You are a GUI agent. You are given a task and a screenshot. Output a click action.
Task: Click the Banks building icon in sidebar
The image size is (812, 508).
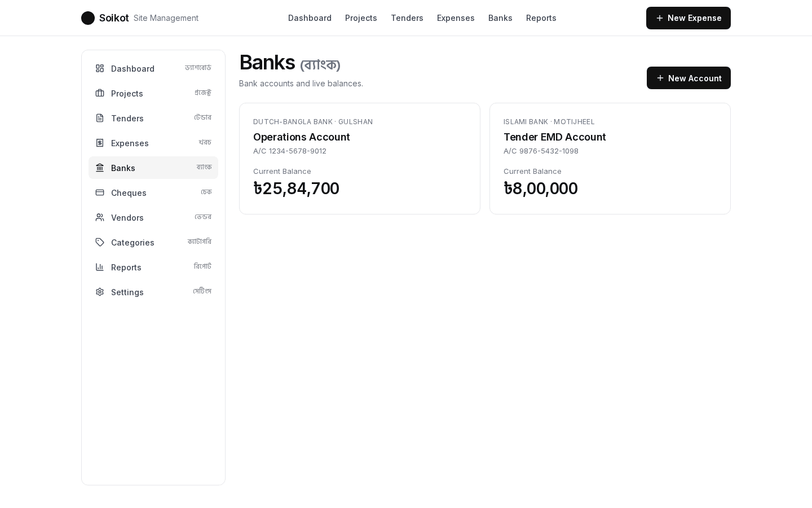coord(100,168)
